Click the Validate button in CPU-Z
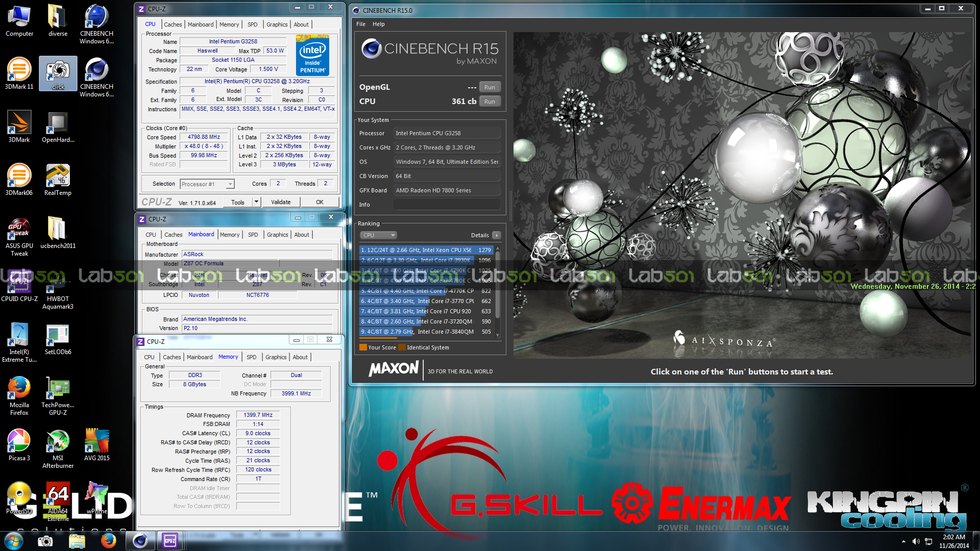980x551 pixels. point(281,202)
